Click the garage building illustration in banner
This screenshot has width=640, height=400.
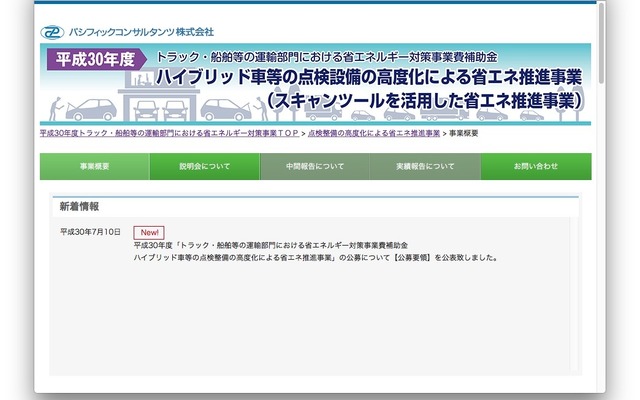click(x=158, y=96)
